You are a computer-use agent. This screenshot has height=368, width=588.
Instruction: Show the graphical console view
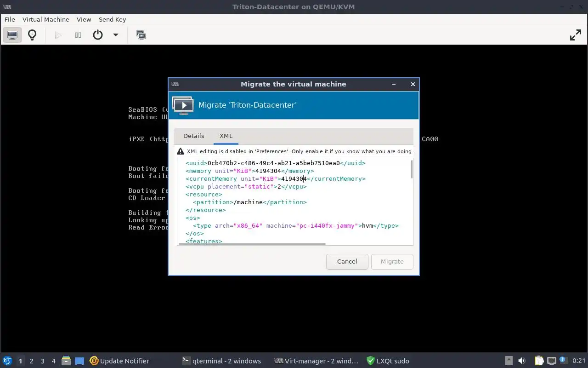(x=12, y=35)
